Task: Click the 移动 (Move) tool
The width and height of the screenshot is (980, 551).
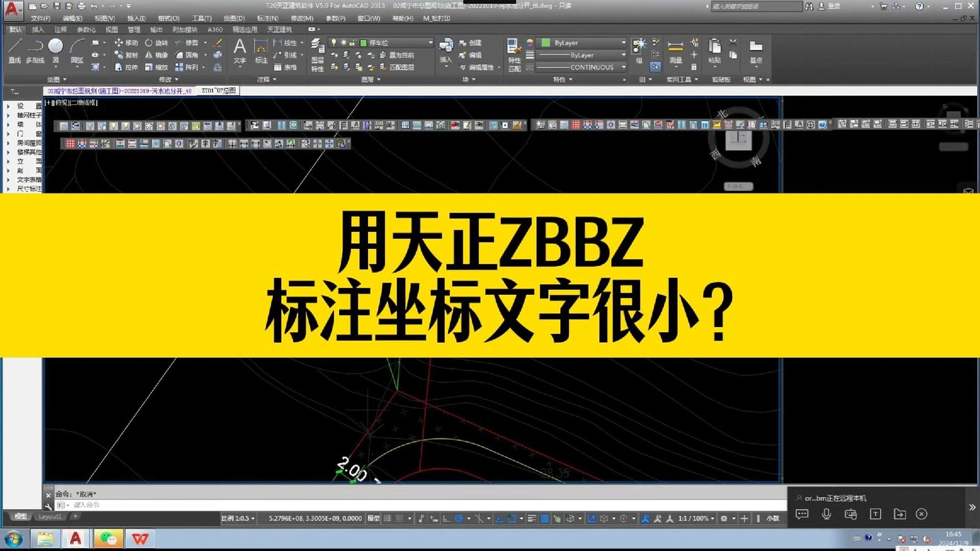Action: tap(126, 43)
